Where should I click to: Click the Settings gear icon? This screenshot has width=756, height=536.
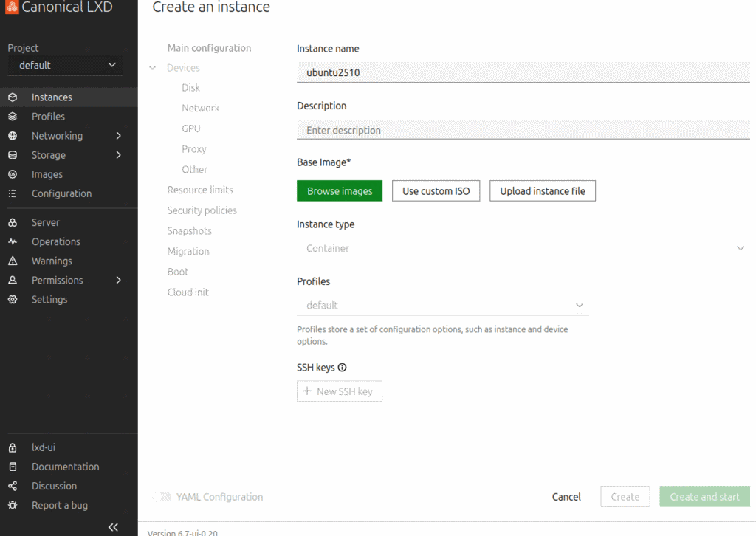point(13,300)
